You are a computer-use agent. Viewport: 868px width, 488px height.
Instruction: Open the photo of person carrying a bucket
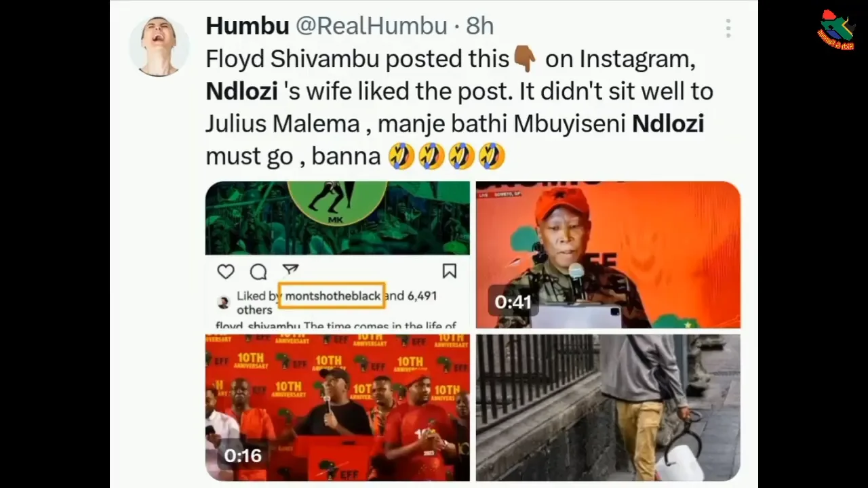pos(608,407)
